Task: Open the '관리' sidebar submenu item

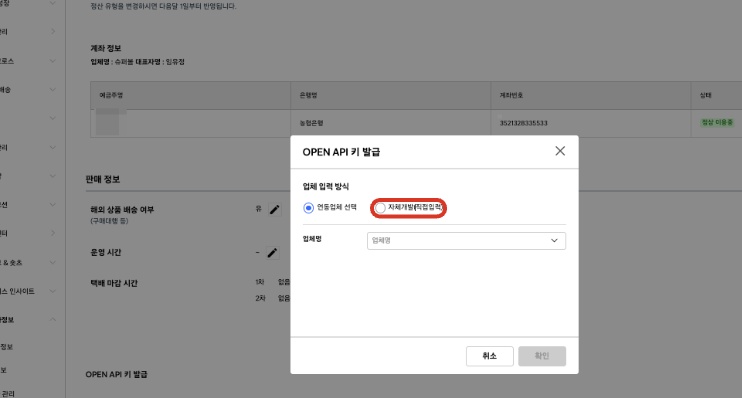Action: click(8, 393)
